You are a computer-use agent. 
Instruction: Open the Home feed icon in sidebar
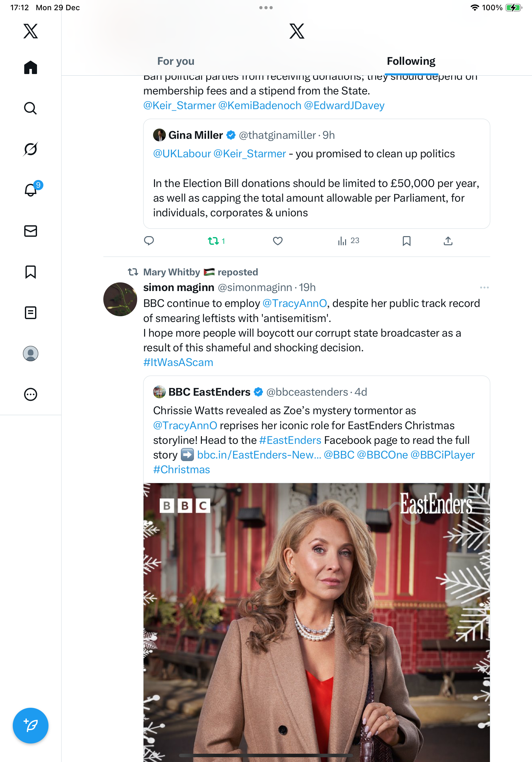[x=31, y=68]
